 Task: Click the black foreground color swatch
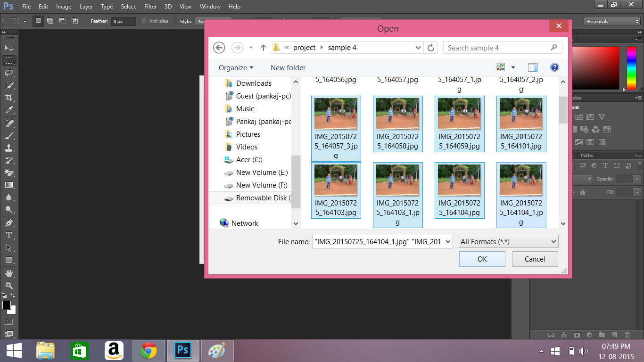pos(7,305)
